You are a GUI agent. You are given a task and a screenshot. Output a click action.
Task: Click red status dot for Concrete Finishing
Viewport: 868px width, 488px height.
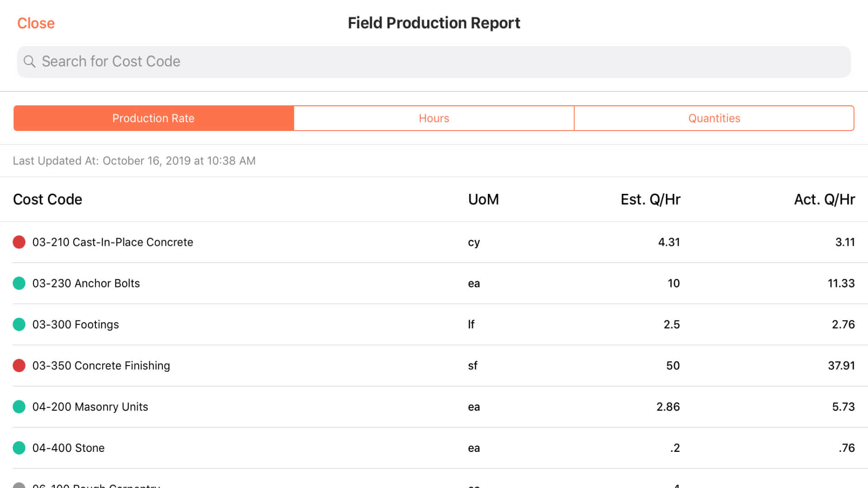(19, 366)
